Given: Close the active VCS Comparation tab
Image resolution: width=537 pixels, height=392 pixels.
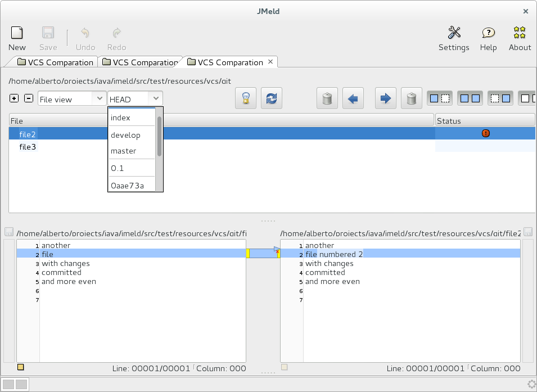Looking at the screenshot, I should click(x=270, y=62).
